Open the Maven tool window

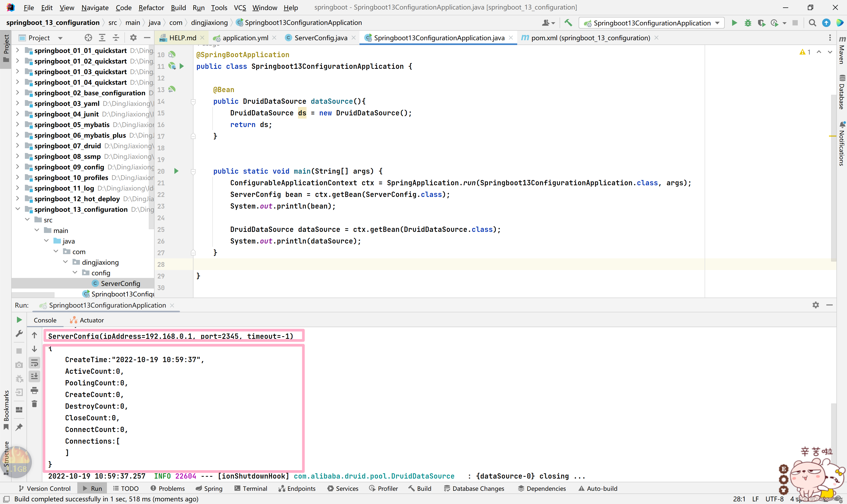(842, 50)
